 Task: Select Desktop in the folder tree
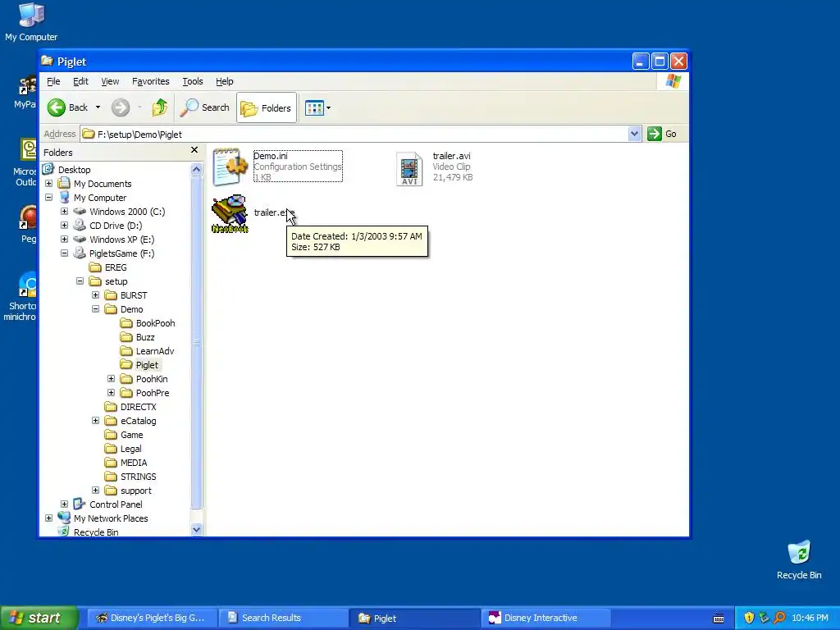tap(74, 170)
